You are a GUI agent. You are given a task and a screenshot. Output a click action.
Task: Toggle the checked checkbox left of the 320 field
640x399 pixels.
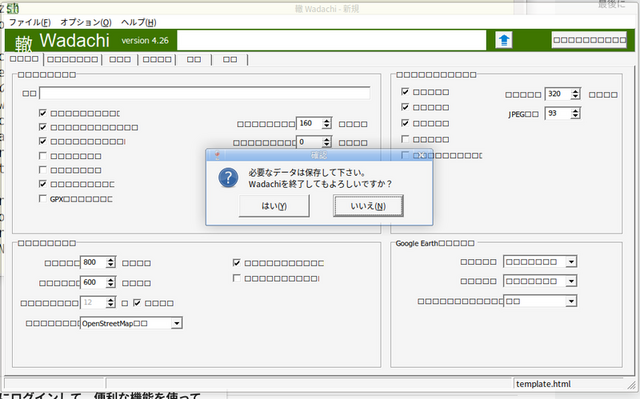[405, 91]
